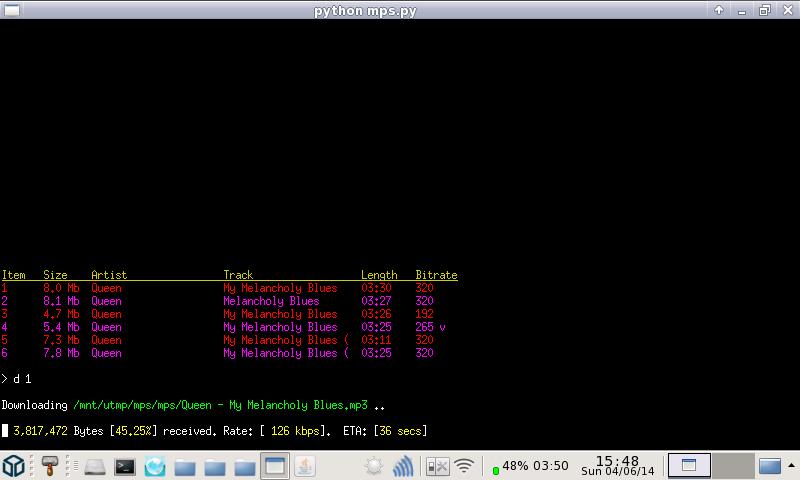Click the Length column header
This screenshot has width=800, height=480.
[x=379, y=275]
